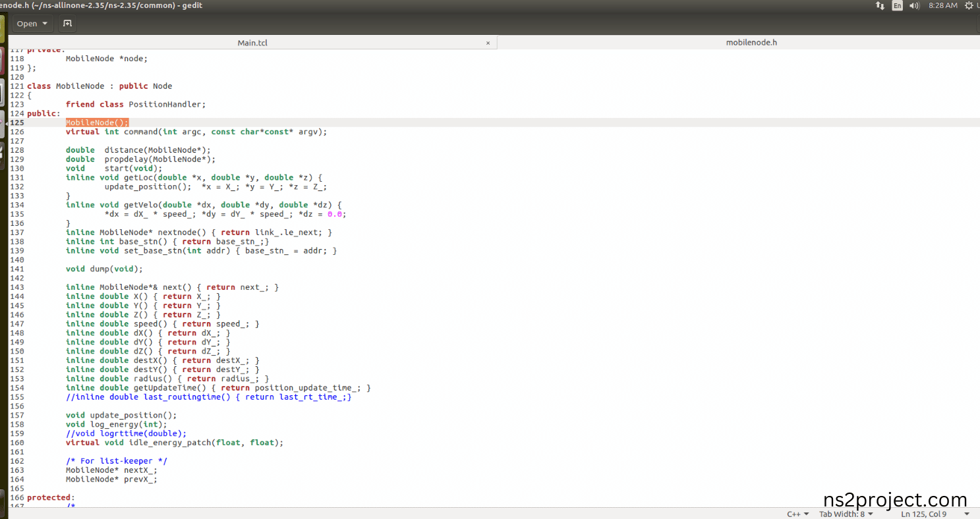Open the En keyboard layout indicator
The image size is (980, 519).
click(x=897, y=5)
